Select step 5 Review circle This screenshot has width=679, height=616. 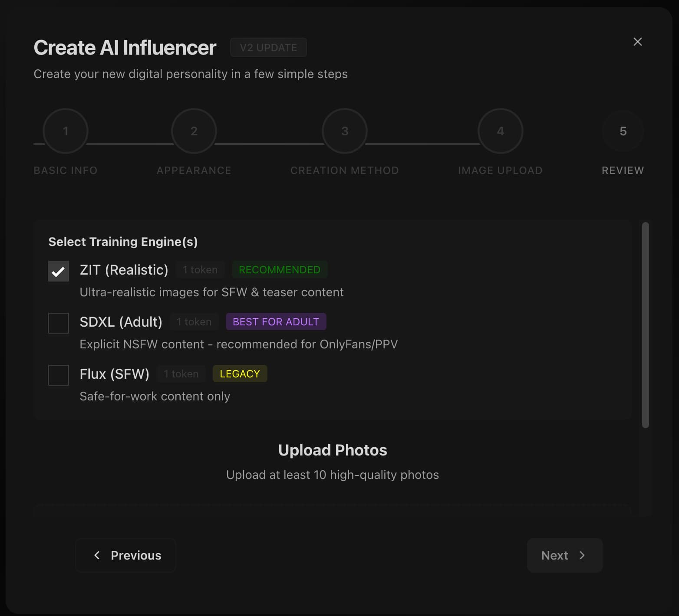pos(623,131)
